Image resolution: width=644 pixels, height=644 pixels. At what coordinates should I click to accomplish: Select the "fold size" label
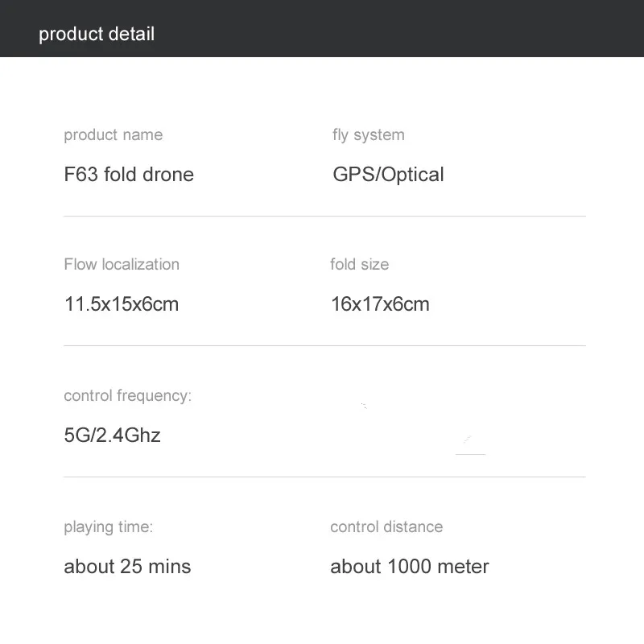[359, 264]
